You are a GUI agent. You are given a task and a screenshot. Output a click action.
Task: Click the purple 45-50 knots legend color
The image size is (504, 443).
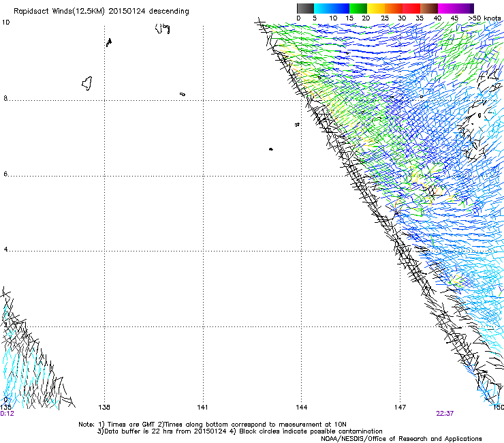(464, 8)
